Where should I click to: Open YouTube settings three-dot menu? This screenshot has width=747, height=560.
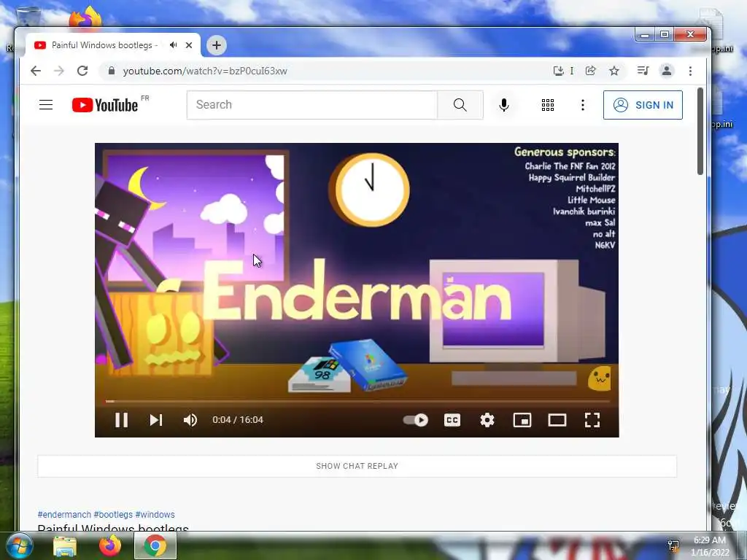pyautogui.click(x=583, y=105)
